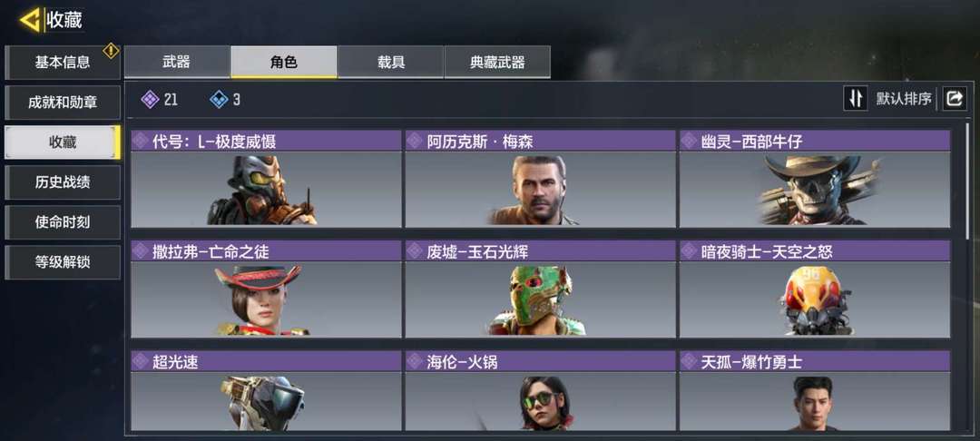Click the warning badge on 基本信息
Viewport: 980px width, 441px height.
click(x=111, y=51)
